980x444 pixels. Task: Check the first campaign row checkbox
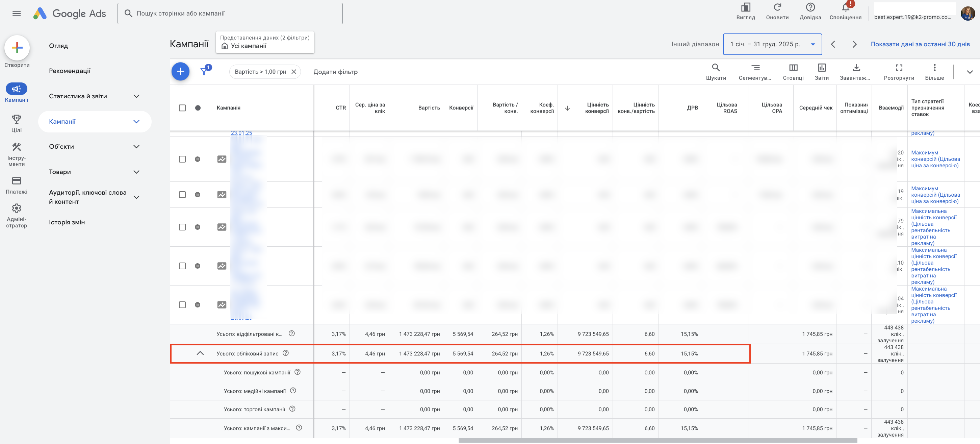click(x=182, y=159)
